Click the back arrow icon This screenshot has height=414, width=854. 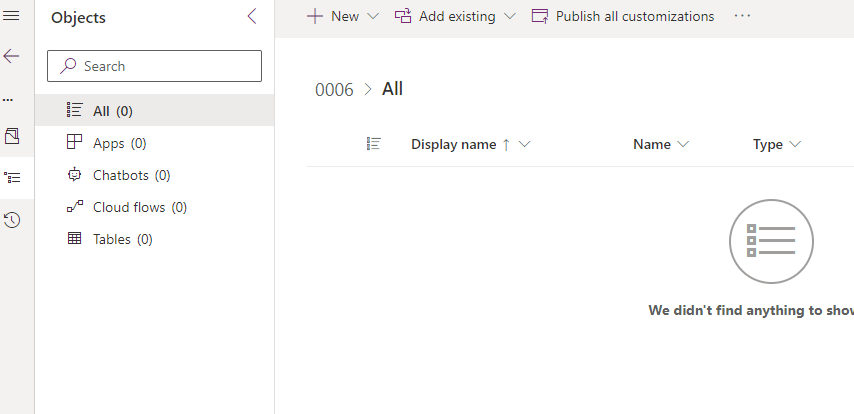pos(12,56)
